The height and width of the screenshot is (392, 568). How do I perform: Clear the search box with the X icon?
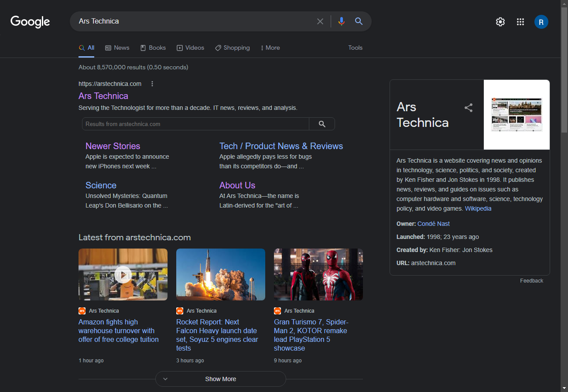[320, 21]
